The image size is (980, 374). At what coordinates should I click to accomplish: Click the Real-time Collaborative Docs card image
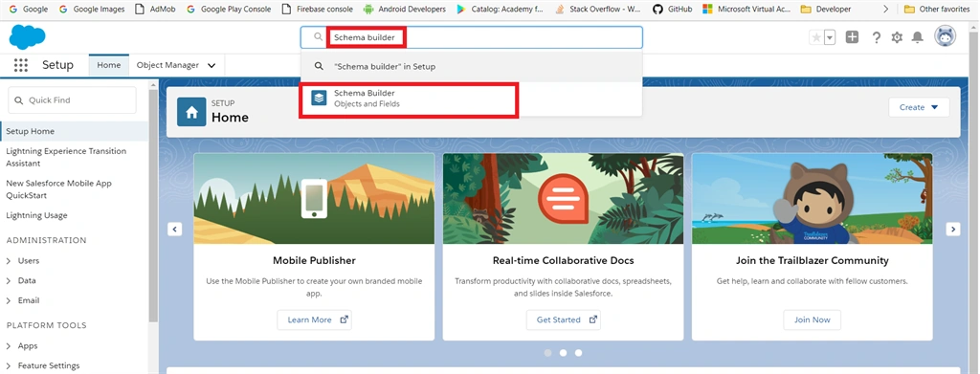click(x=563, y=199)
